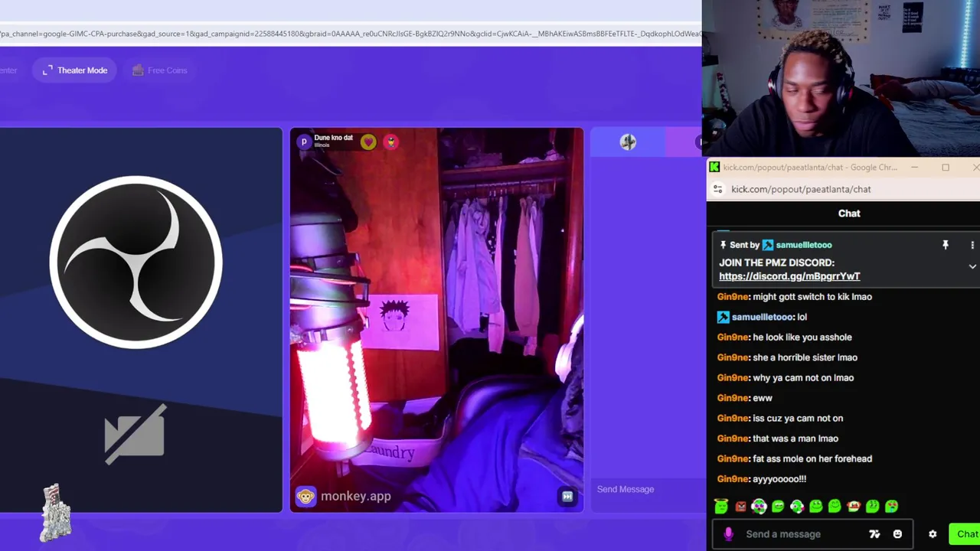980x551 pixels.
Task: Click the skip-next icon on stranger video
Action: tap(567, 497)
